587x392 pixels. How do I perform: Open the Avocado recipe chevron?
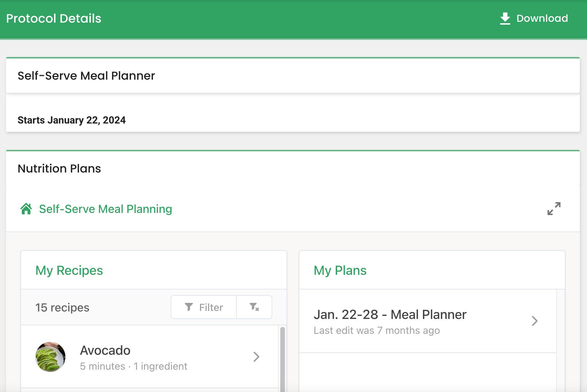click(256, 357)
